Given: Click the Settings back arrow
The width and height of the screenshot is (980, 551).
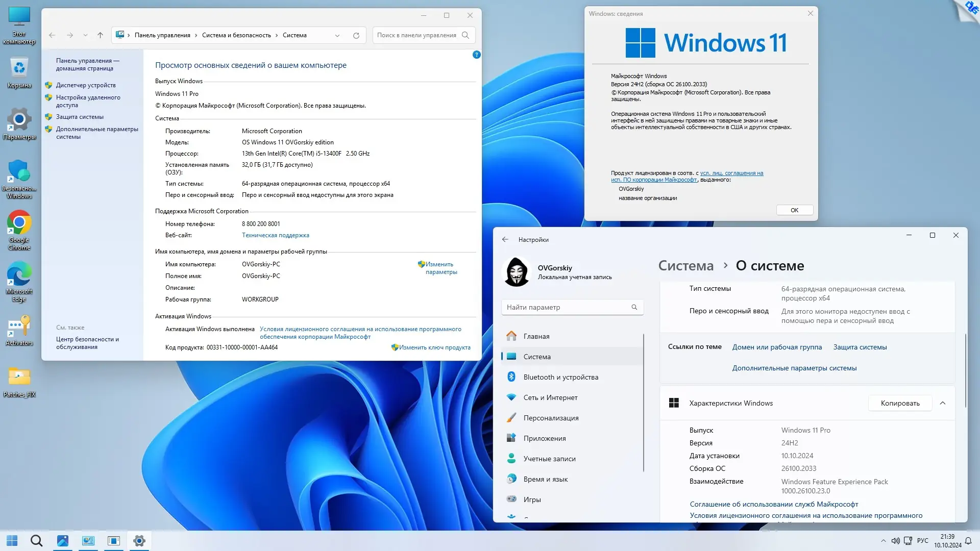Looking at the screenshot, I should point(505,239).
